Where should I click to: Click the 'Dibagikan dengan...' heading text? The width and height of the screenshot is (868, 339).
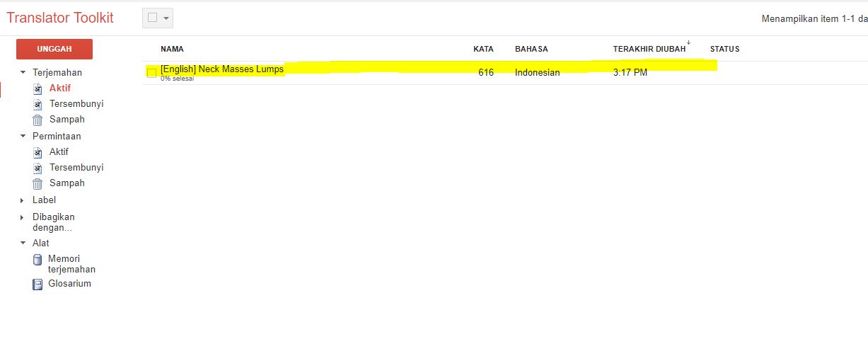point(54,222)
